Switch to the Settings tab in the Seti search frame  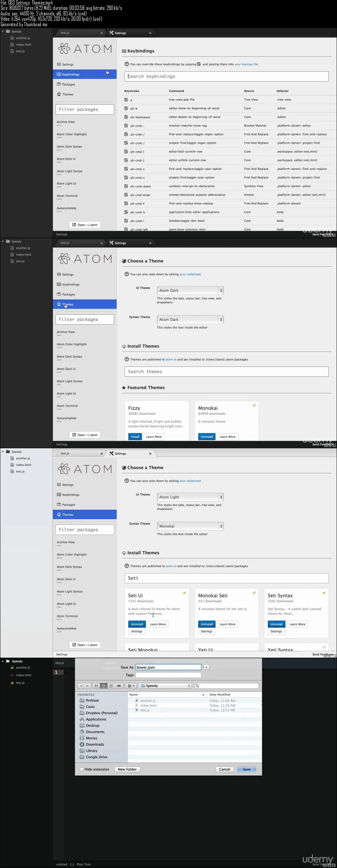pyautogui.click(x=131, y=454)
